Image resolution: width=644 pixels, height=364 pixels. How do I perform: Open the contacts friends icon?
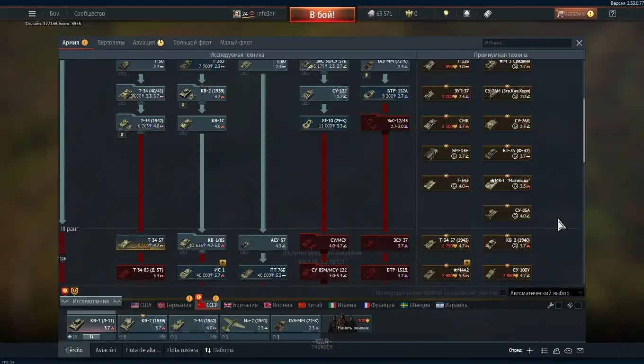click(x=556, y=351)
